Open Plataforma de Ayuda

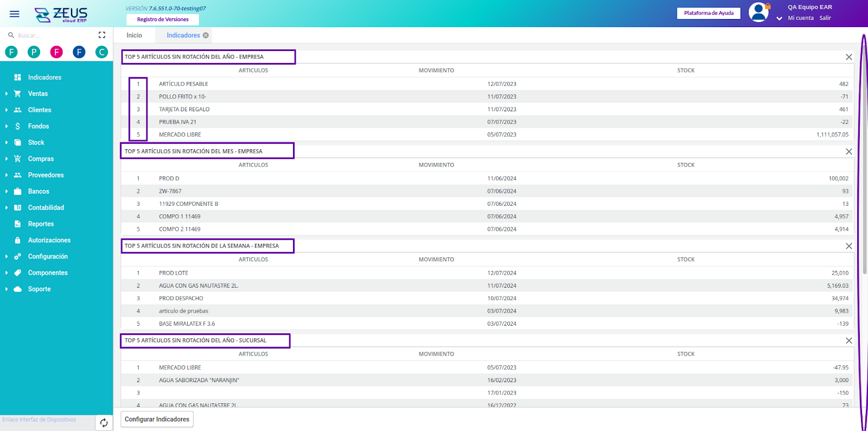tap(709, 13)
